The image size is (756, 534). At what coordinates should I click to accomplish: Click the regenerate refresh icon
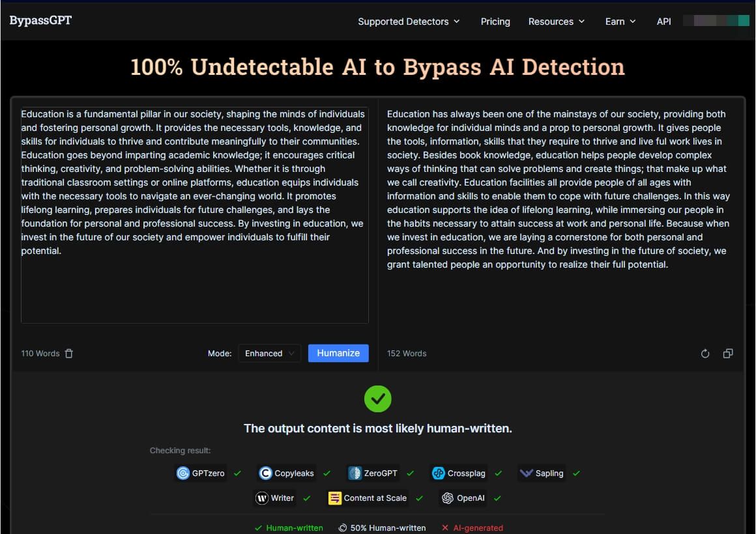pos(705,354)
